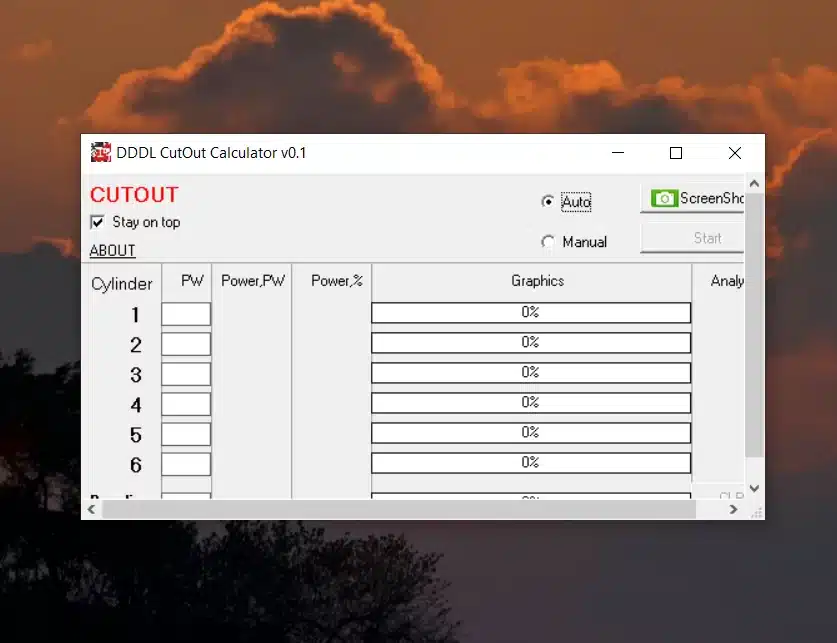Click cylinder 6 PW input field
Screen dimensions: 837x643
point(186,463)
